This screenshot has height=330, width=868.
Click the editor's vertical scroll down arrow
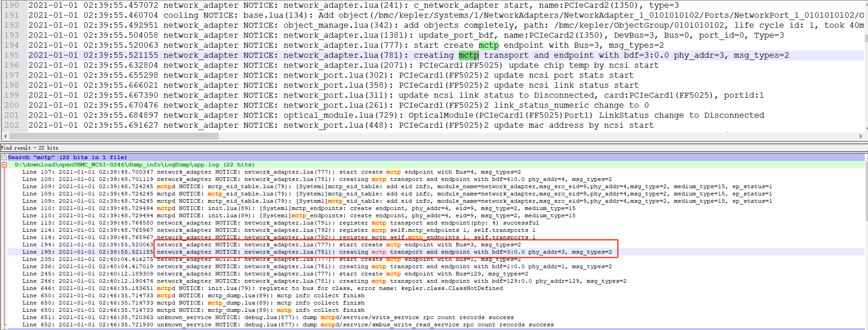point(866,129)
